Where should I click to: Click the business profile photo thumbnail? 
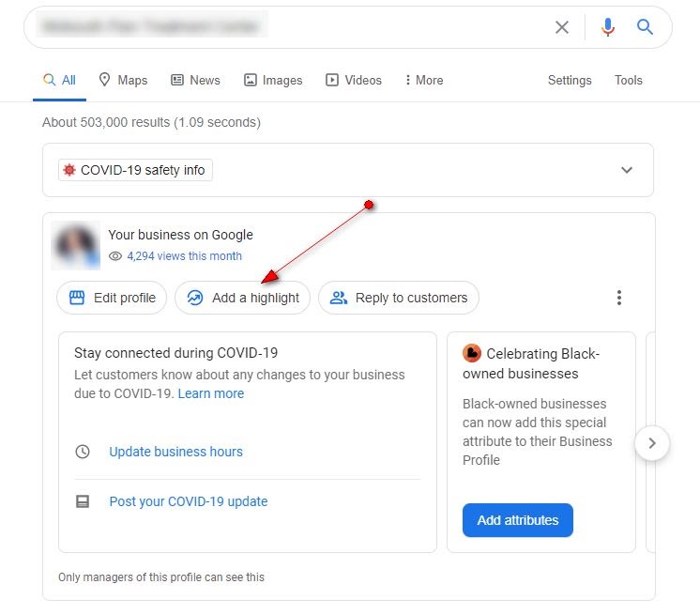tap(76, 245)
